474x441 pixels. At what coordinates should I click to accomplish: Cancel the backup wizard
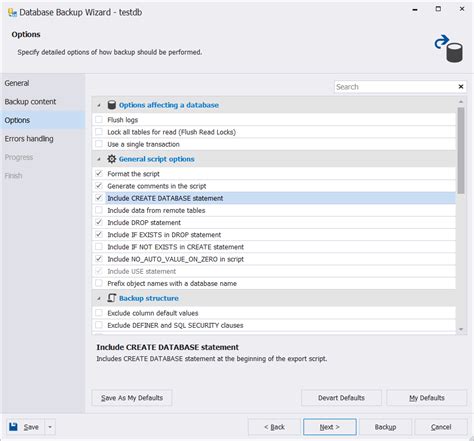pyautogui.click(x=441, y=427)
